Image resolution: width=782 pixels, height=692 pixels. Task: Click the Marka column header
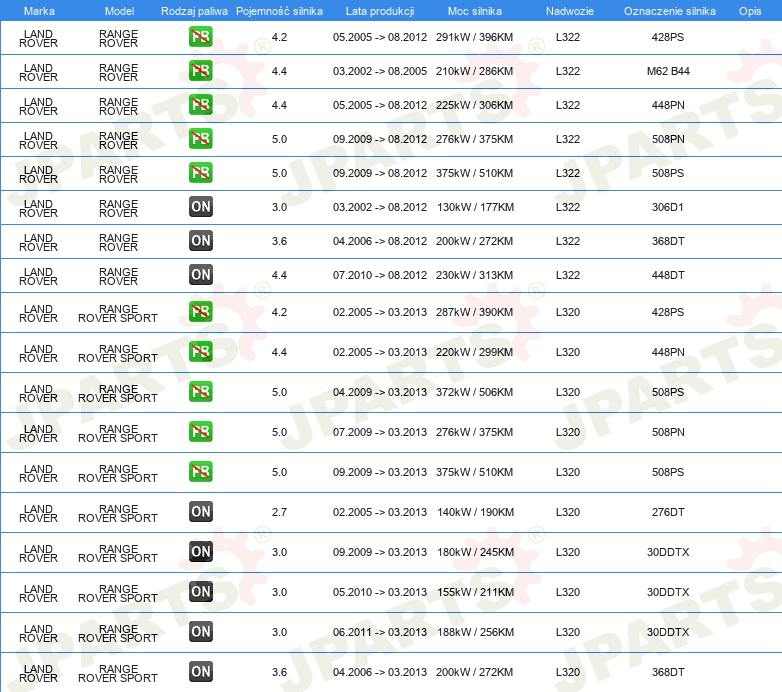coord(39,11)
